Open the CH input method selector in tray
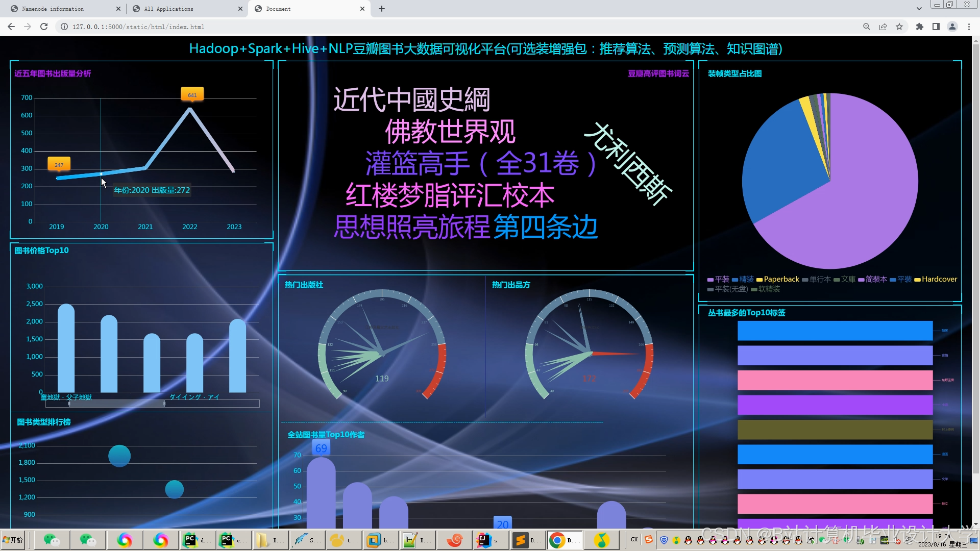 coord(634,539)
